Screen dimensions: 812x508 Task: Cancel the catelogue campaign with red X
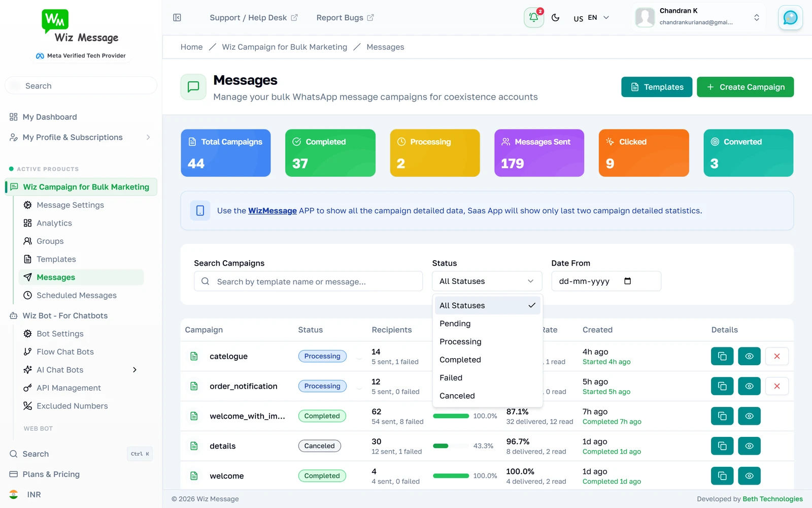pos(776,356)
